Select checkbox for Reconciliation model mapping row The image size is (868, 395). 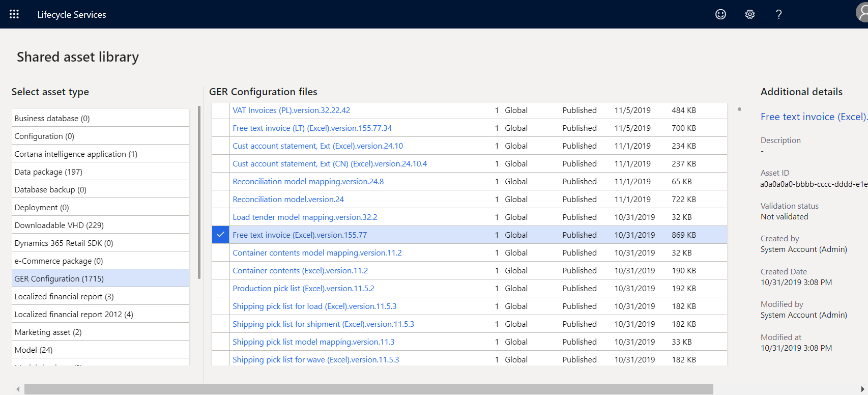click(220, 181)
